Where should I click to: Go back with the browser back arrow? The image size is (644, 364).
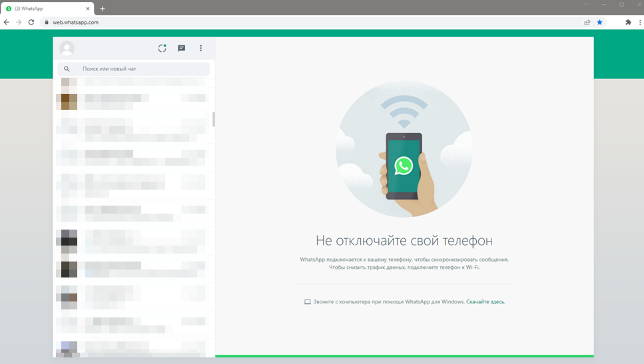[x=7, y=22]
